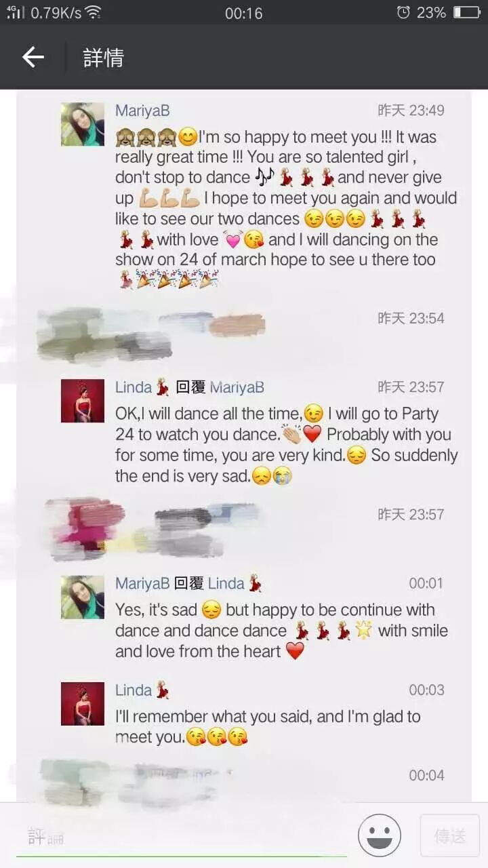
Task: Tap the battery icon in status bar
Action: coord(466,12)
